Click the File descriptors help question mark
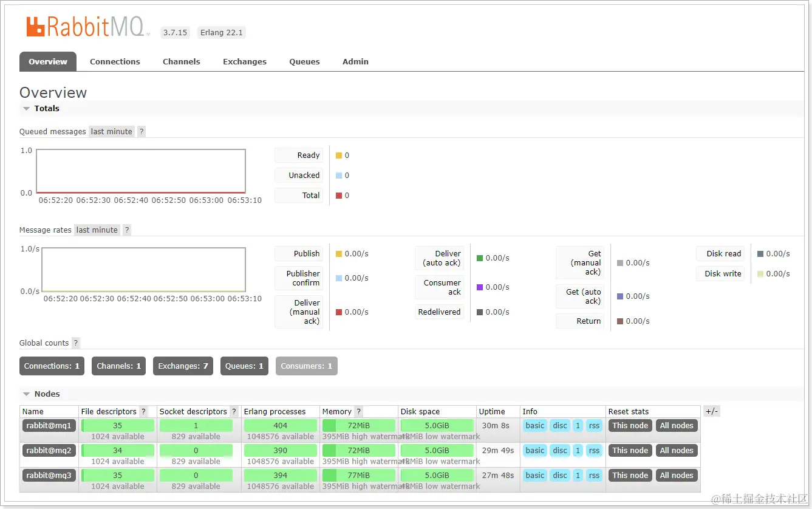The width and height of the screenshot is (812, 509). 143,411
